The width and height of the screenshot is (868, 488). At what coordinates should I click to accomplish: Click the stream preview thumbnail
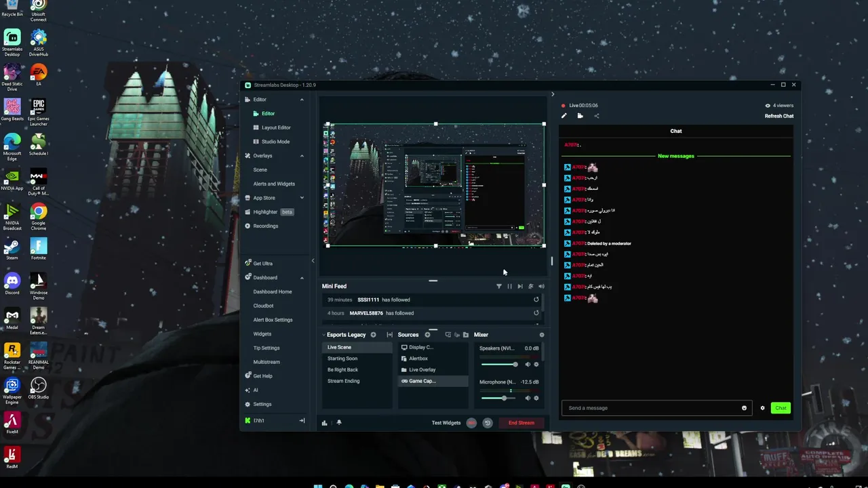click(435, 185)
